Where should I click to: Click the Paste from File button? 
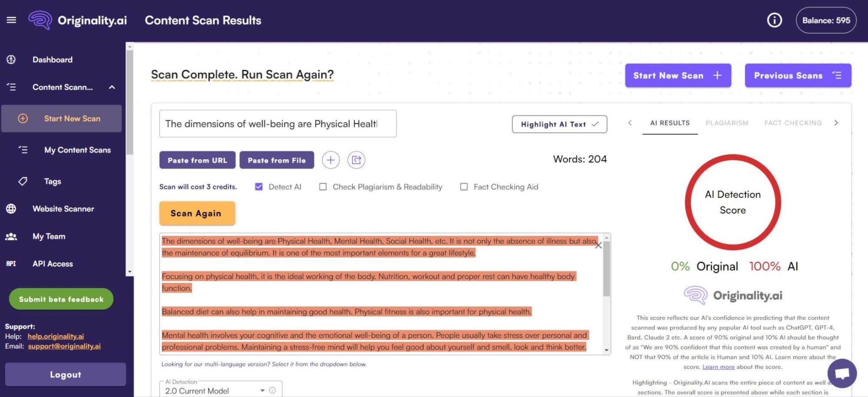pos(277,160)
